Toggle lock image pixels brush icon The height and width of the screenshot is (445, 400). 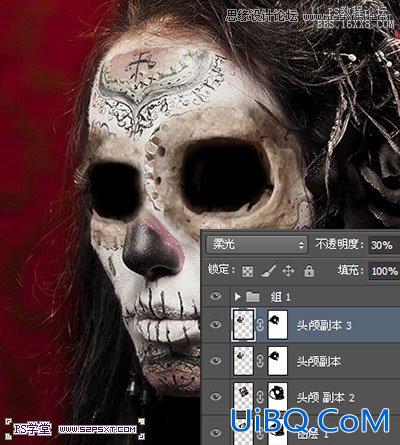click(268, 271)
